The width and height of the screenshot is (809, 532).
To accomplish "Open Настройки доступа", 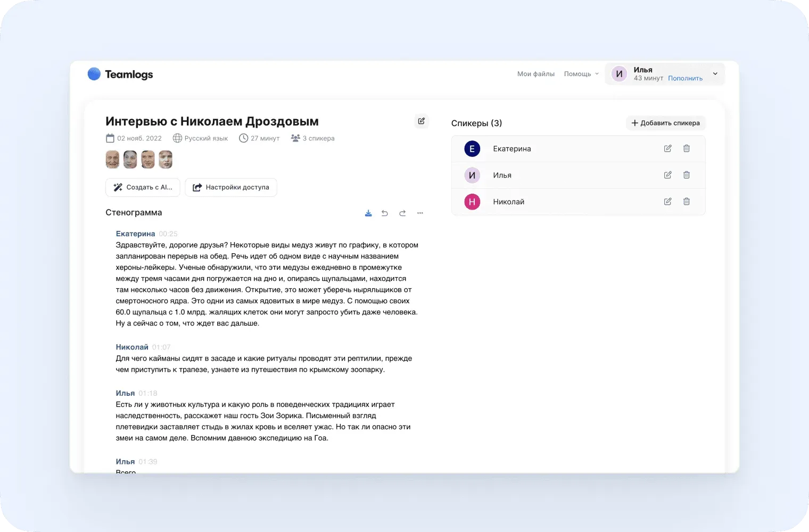I will [x=231, y=187].
